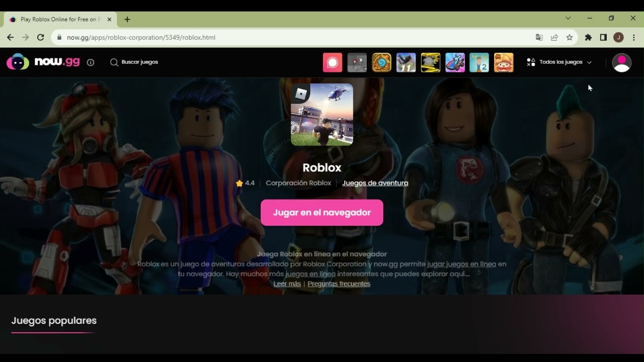
Task: Open the info icon beside now.gg logo
Action: coord(91,62)
